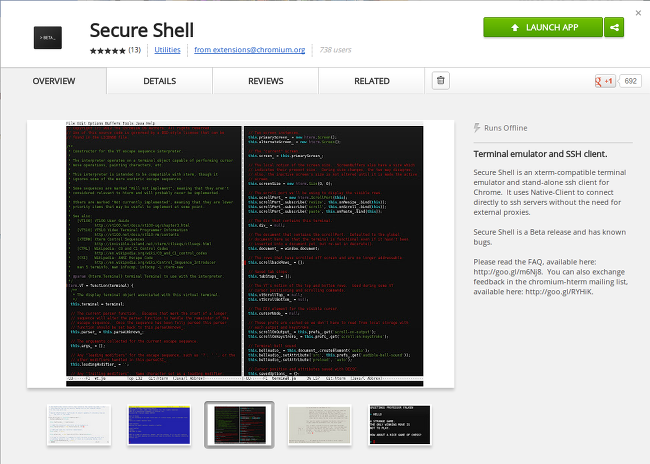Click the Runs Offline lightning icon
Viewport: 650px width, 464px height.
477,128
